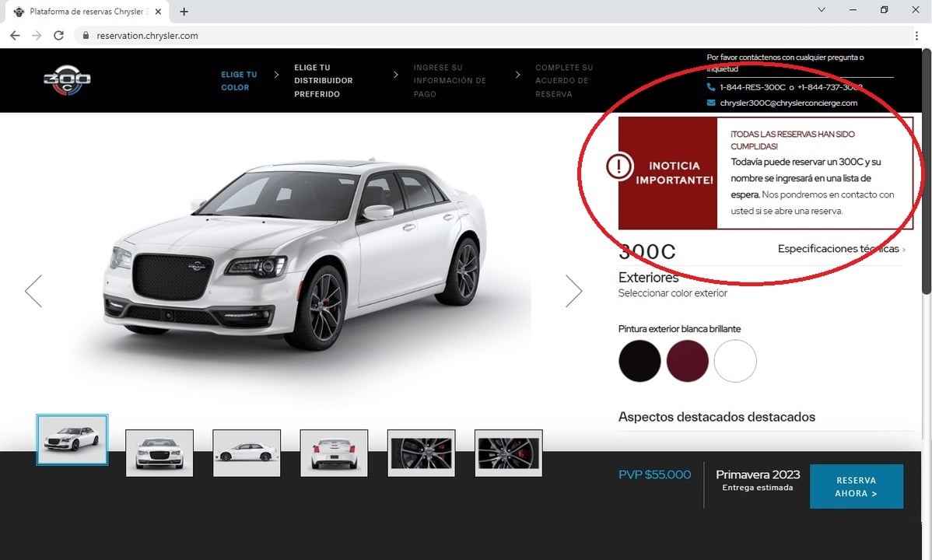Click the browser forward arrow
This screenshot has height=560, width=932.
[37, 36]
